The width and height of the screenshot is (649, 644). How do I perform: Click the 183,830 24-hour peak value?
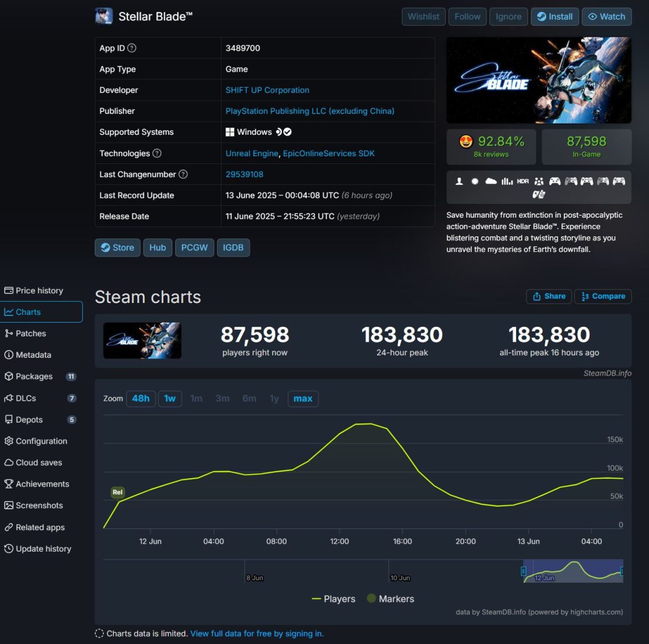pyautogui.click(x=402, y=335)
